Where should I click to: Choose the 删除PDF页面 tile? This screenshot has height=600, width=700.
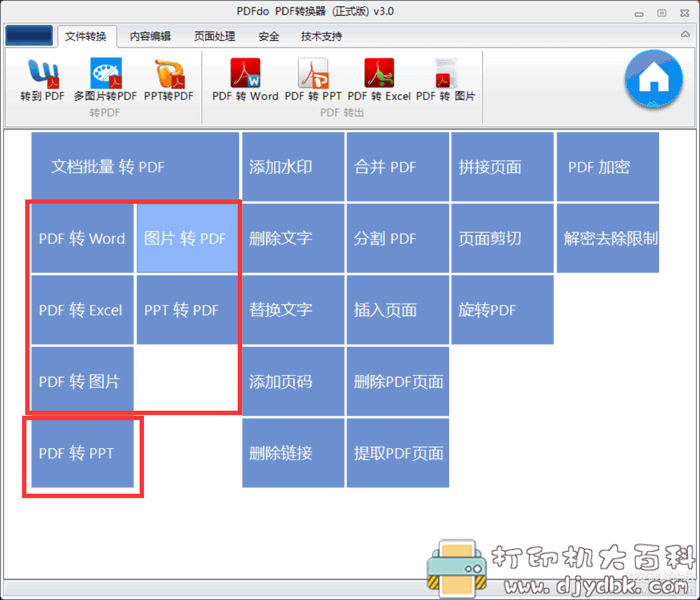tap(398, 381)
